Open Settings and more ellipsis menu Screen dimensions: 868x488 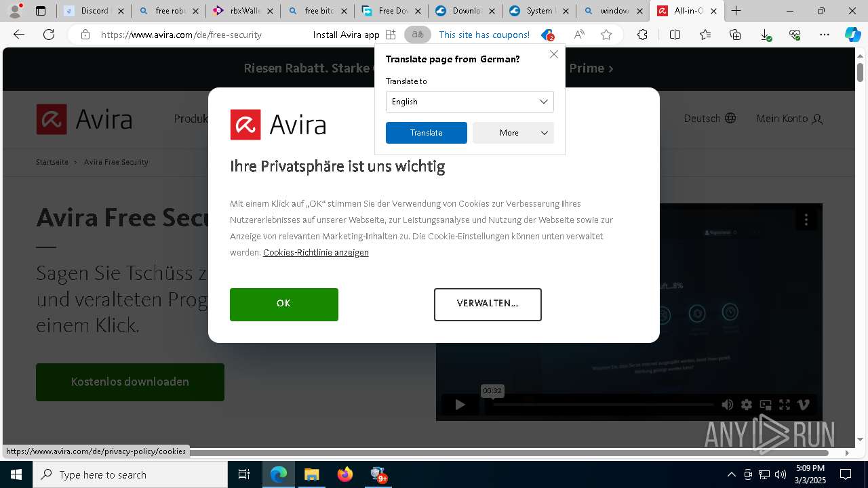pyautogui.click(x=825, y=35)
